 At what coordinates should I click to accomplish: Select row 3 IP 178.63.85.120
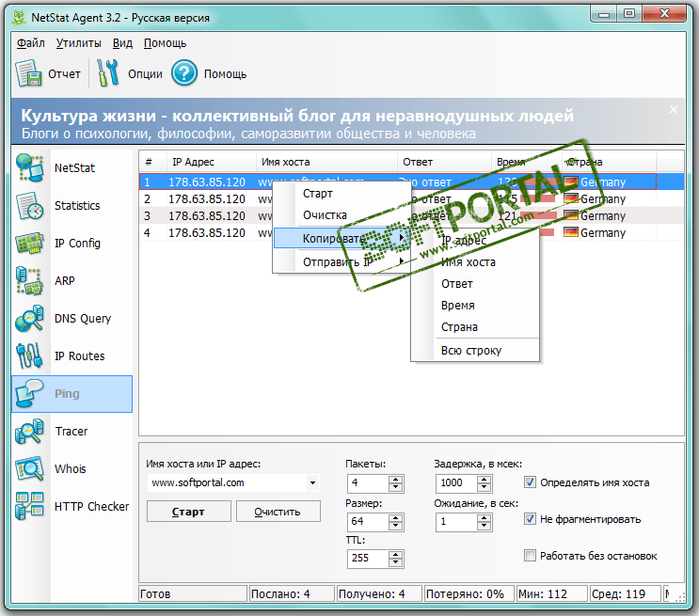point(207,215)
